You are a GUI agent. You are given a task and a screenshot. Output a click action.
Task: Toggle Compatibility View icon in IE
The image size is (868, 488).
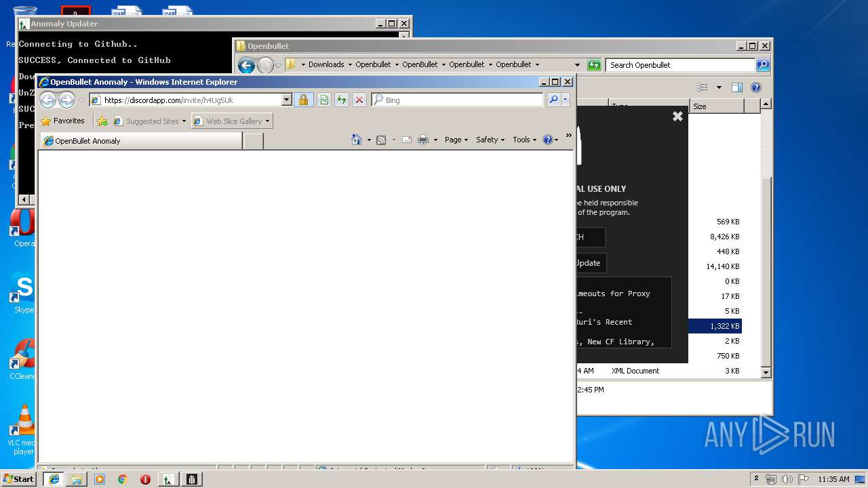[x=324, y=100]
